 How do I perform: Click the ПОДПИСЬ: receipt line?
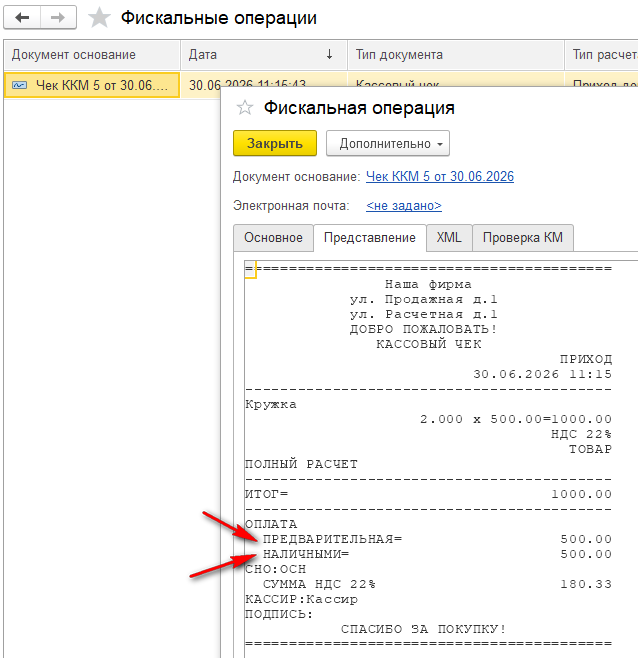point(280,614)
